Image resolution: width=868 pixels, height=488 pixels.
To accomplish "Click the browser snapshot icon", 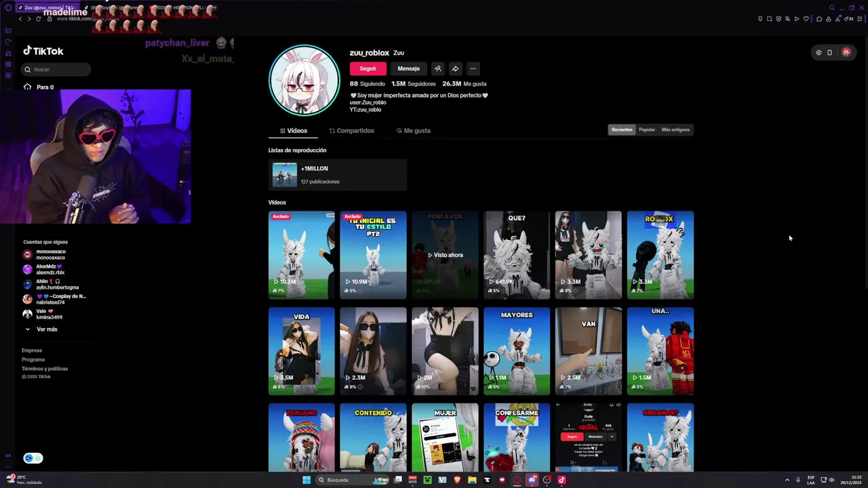I will coord(769,19).
